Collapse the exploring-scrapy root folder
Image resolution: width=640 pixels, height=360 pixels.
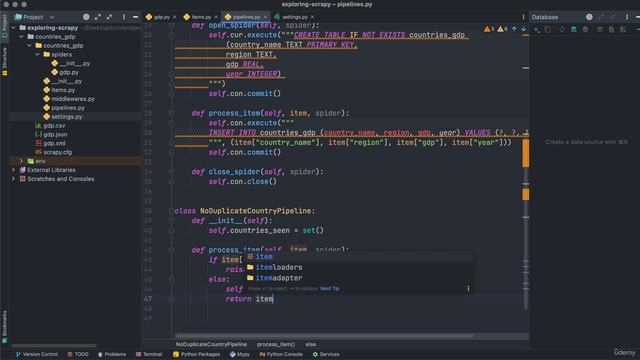[13, 28]
